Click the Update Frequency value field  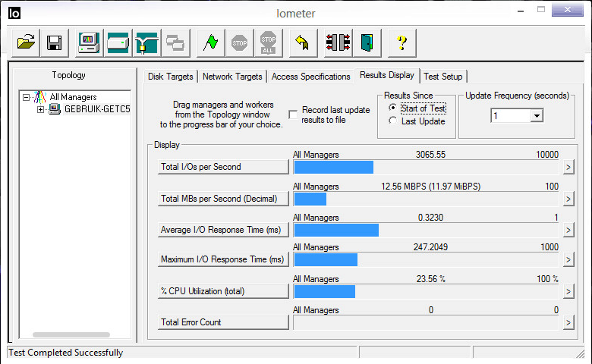click(x=511, y=115)
